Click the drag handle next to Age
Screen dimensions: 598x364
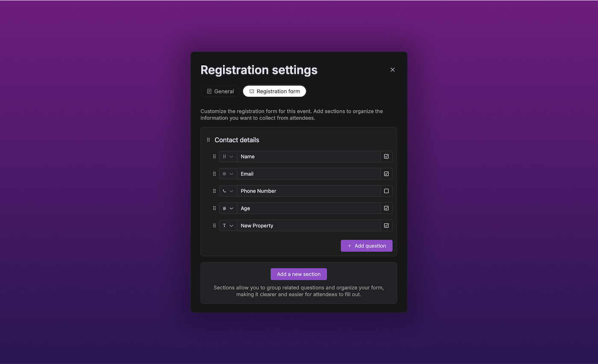tap(214, 208)
